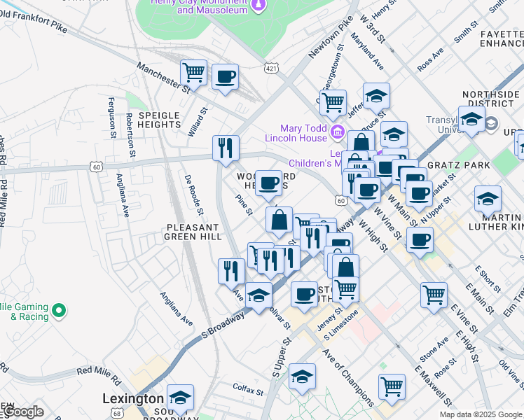Click the Old Frankfort Pike label
The height and width of the screenshot is (420, 524).
[34, 21]
